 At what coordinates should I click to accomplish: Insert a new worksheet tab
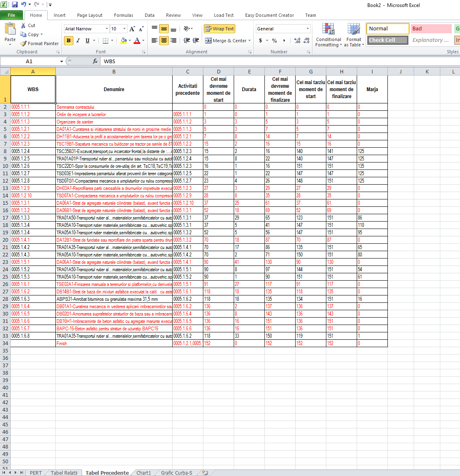pos(205,473)
